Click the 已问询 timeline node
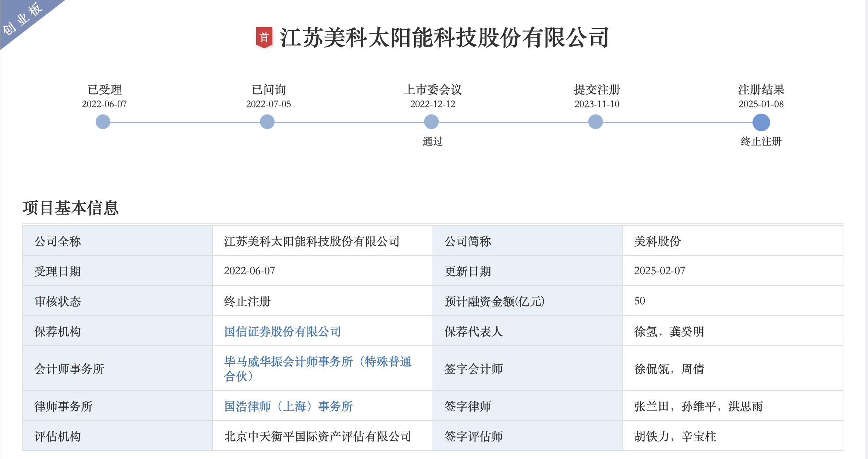This screenshot has width=868, height=459. [x=267, y=122]
